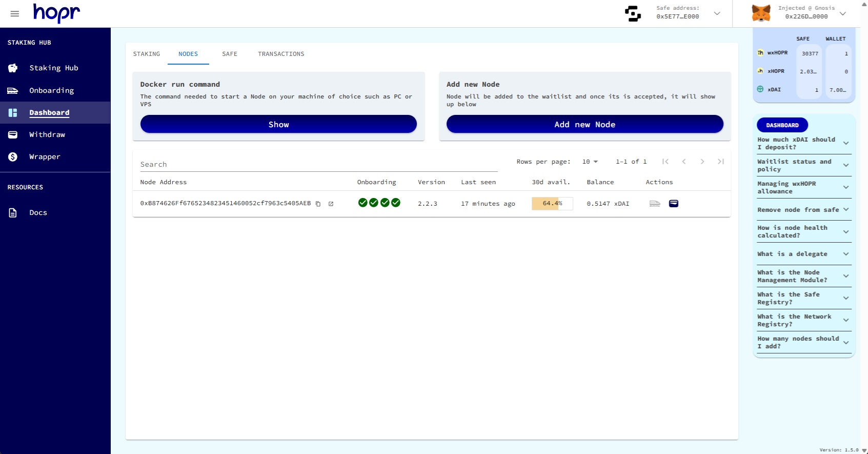868x454 pixels.
Task: Open node address in external explorer
Action: coord(331,204)
